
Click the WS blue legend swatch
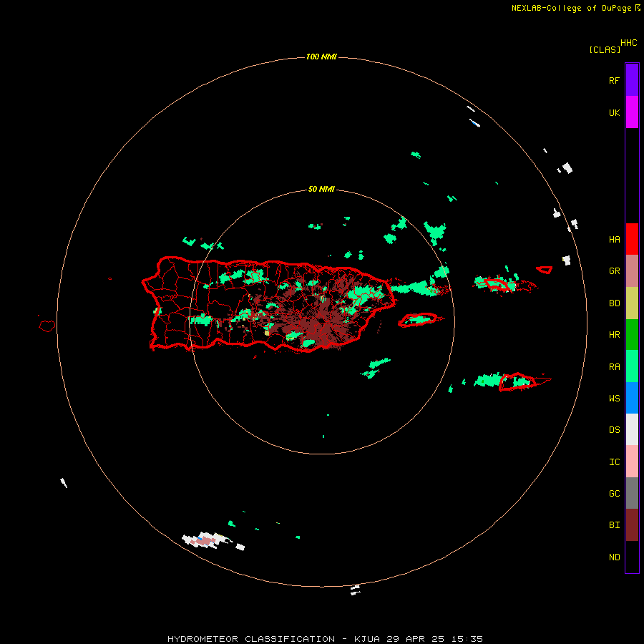632,398
